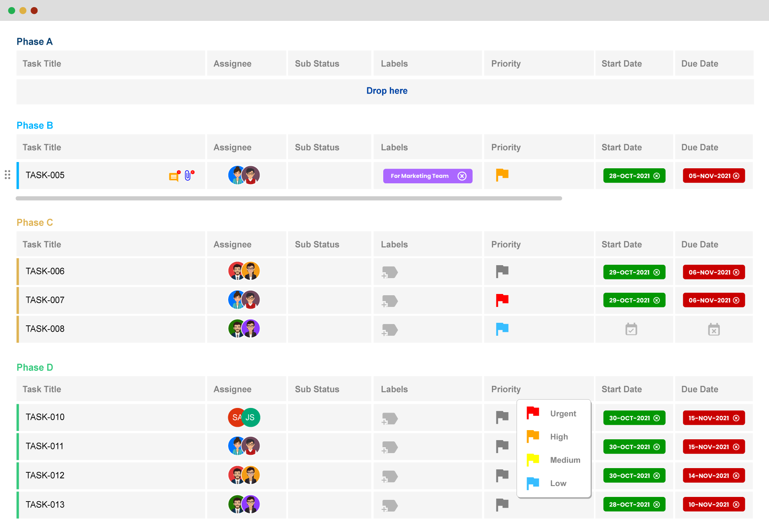Click the add-label tag icon on TASK-012
Image resolution: width=769 pixels, height=532 pixels.
[x=389, y=475]
